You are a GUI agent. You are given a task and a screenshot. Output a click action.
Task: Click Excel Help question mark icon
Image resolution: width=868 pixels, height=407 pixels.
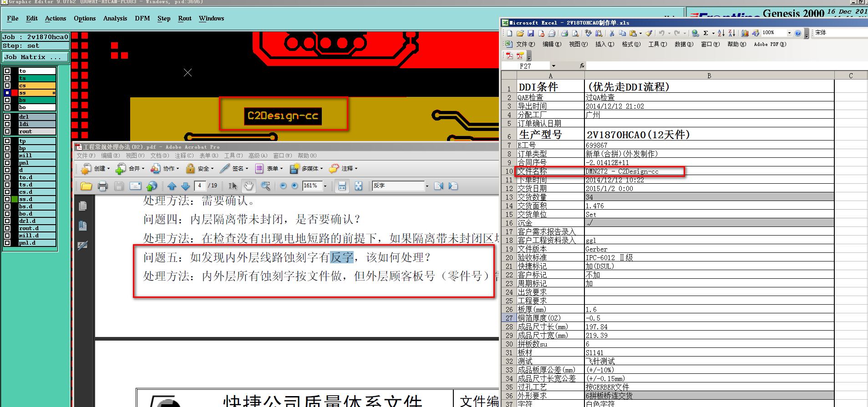point(798,33)
